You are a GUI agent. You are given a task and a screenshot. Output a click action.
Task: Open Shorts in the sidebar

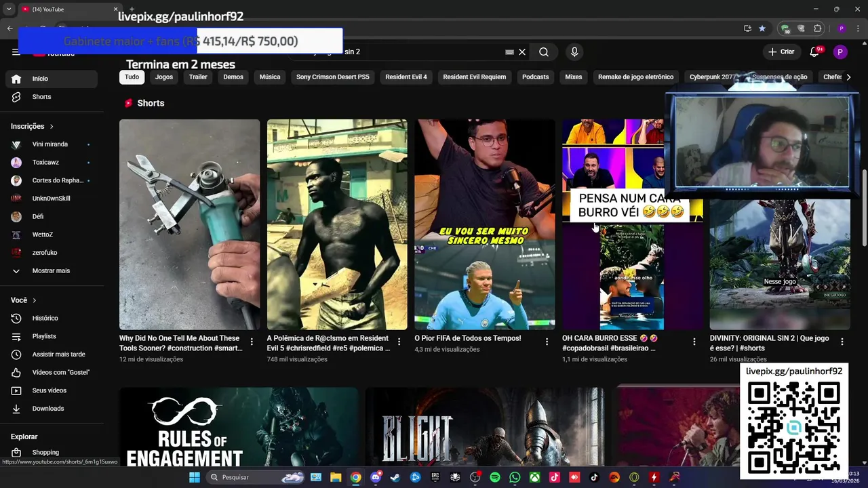click(x=52, y=97)
